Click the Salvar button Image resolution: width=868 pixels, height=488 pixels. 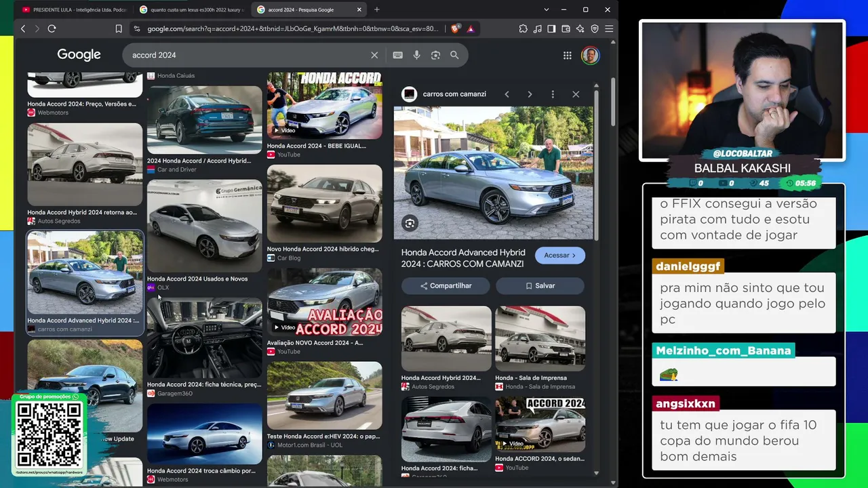[540, 286]
